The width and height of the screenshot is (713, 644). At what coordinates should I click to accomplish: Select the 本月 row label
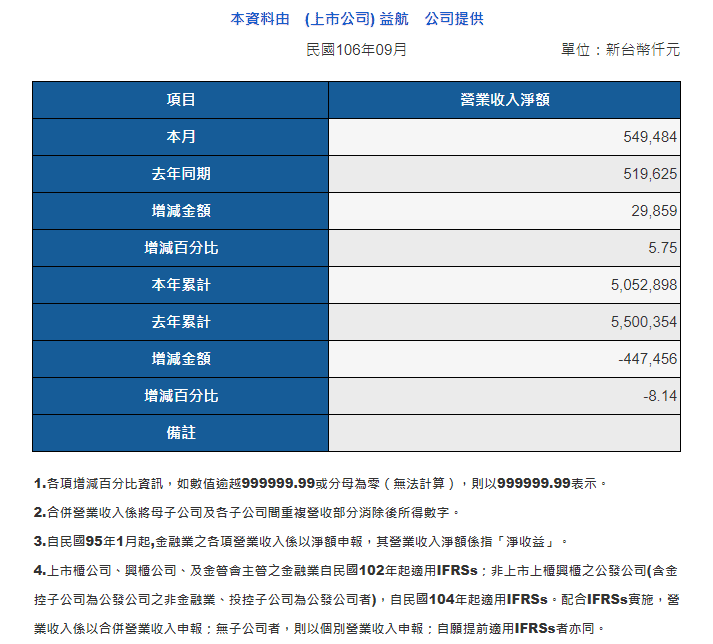(x=180, y=137)
